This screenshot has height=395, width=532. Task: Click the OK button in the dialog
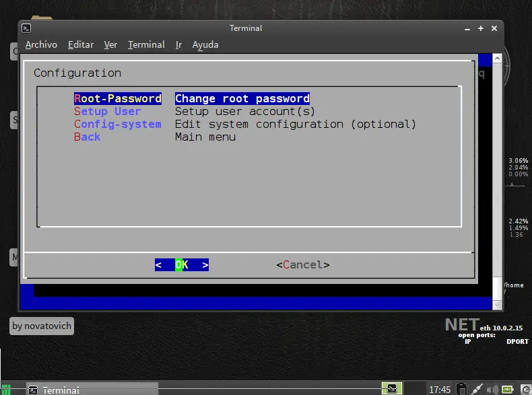[182, 265]
